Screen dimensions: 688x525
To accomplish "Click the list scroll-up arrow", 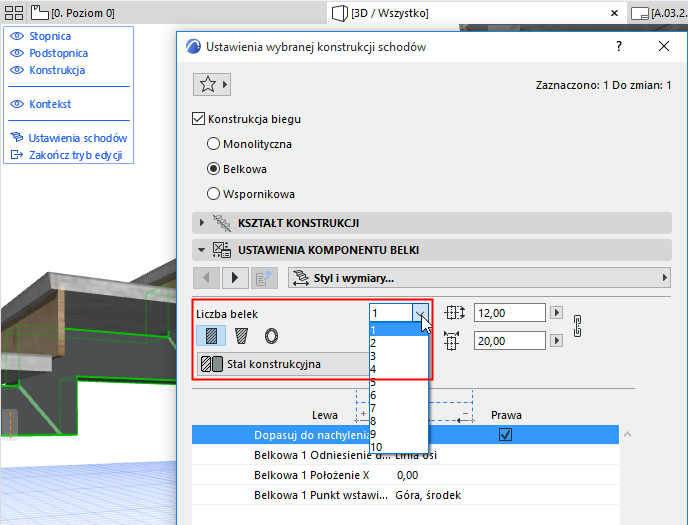I will point(627,434).
